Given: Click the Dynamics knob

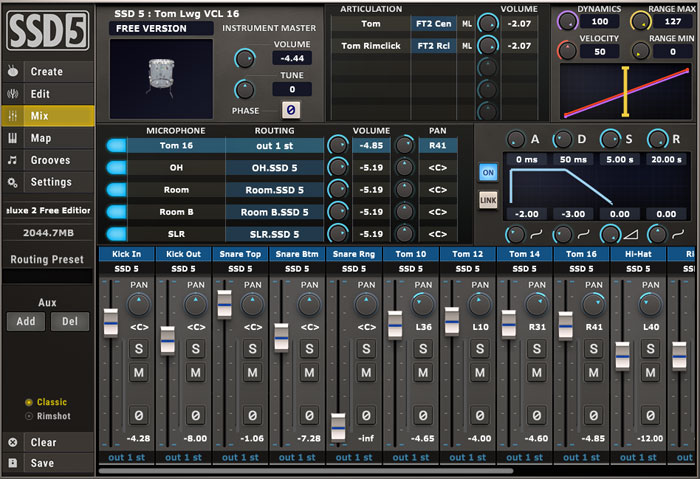Looking at the screenshot, I should (x=567, y=21).
